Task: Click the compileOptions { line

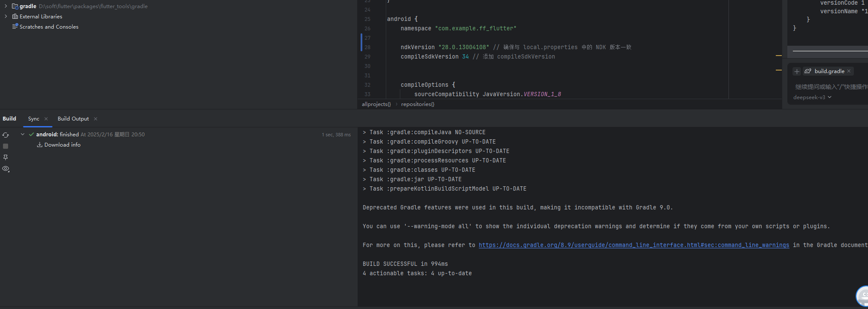Action: click(428, 85)
